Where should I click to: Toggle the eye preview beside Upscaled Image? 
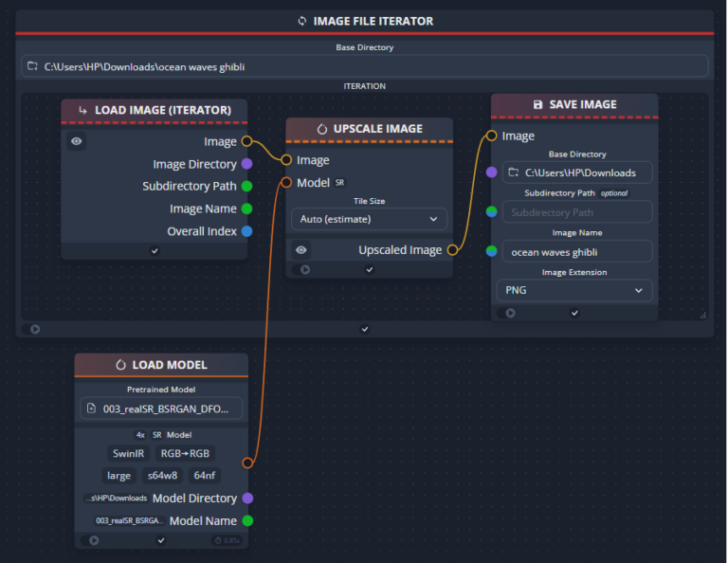click(x=301, y=250)
